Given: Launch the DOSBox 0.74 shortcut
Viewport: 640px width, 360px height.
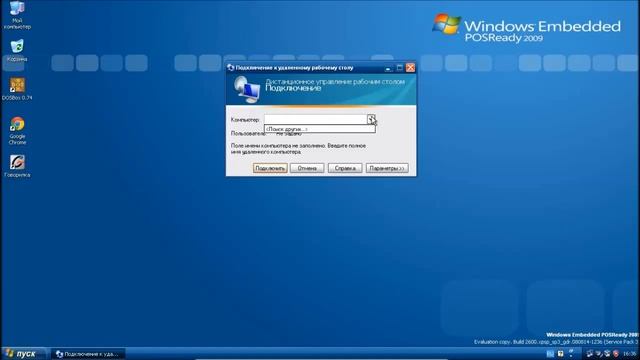Looking at the screenshot, I should [x=17, y=89].
